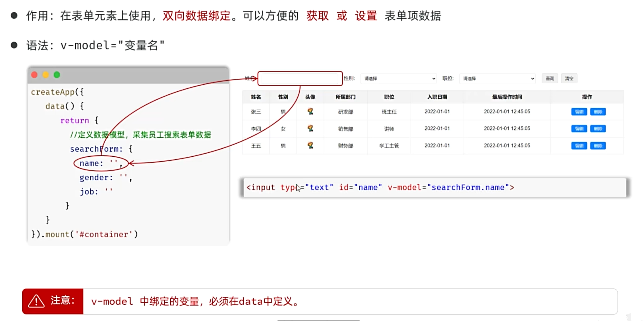Click 删除 button for 李四

(x=598, y=129)
